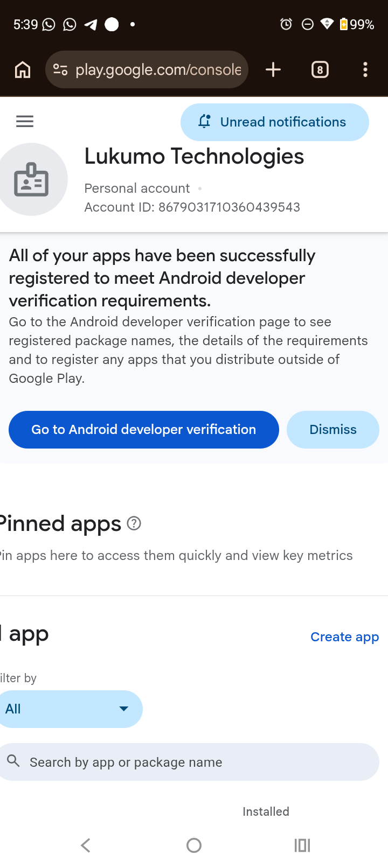The height and width of the screenshot is (868, 388).
Task: Click the Pinned apps help question icon
Action: click(x=134, y=523)
